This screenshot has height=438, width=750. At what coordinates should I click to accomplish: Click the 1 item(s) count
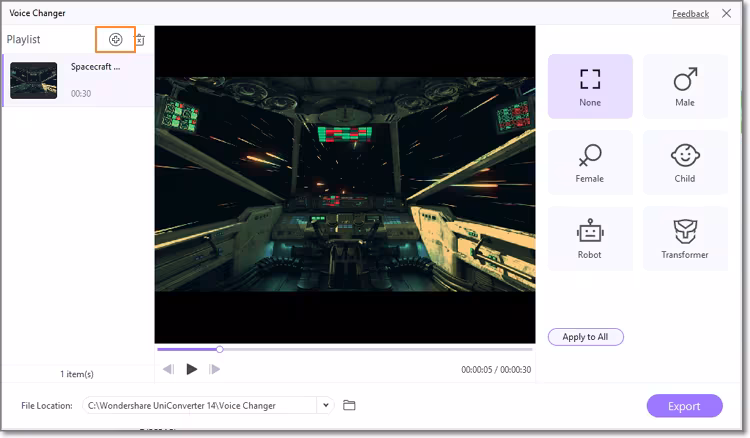[77, 374]
